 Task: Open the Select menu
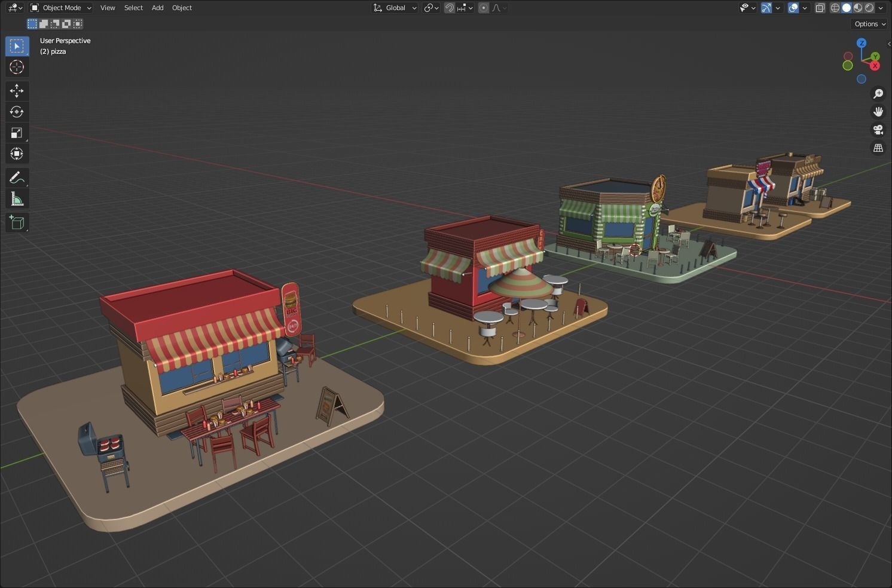point(133,8)
